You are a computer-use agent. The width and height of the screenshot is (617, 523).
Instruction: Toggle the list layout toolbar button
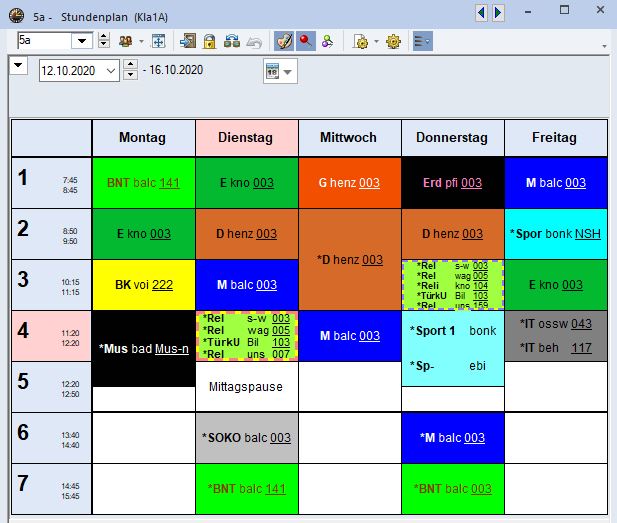click(x=422, y=41)
